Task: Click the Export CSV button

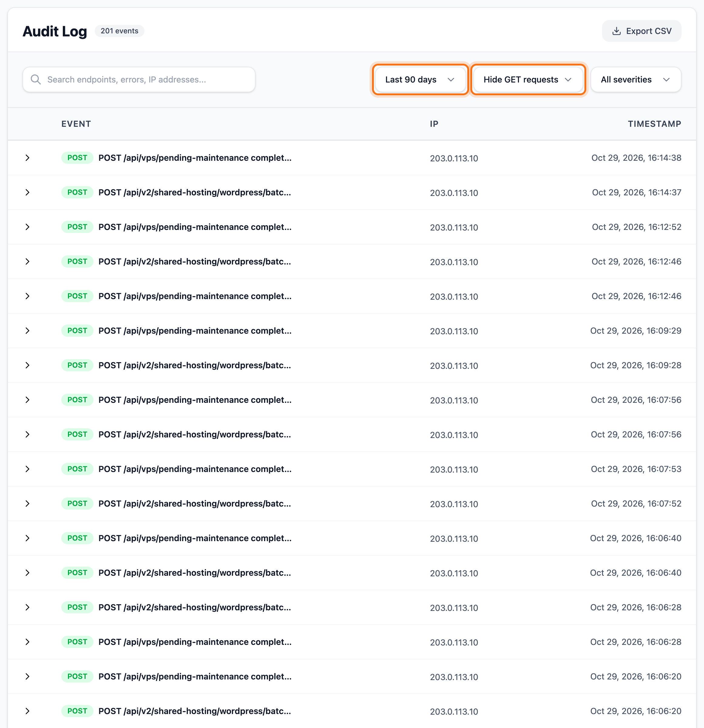Action: pyautogui.click(x=641, y=31)
